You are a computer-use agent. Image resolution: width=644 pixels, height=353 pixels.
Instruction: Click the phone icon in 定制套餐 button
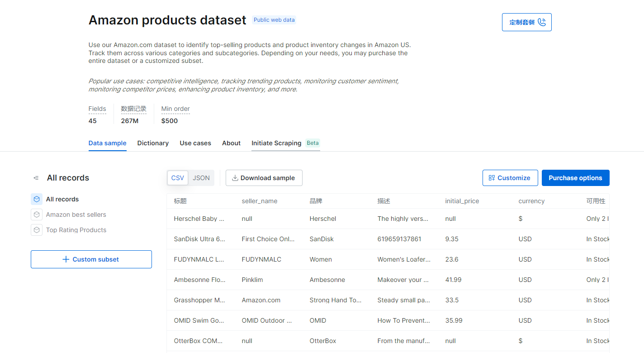click(541, 22)
